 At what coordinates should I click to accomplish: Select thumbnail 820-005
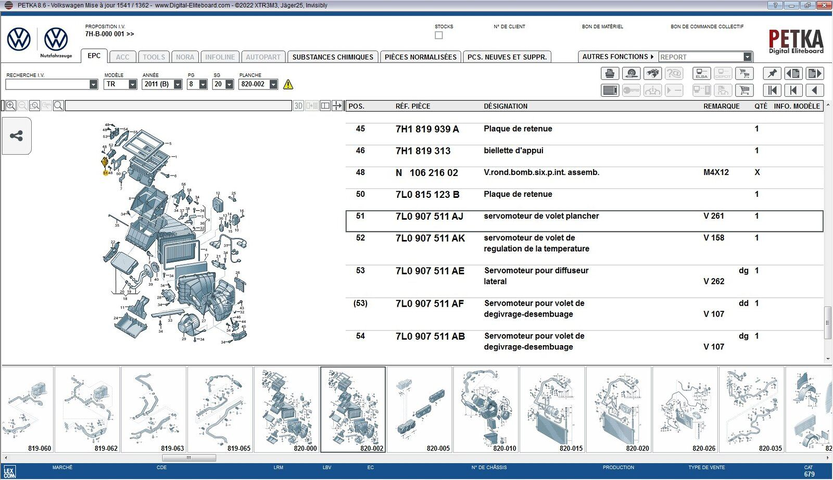[420, 409]
